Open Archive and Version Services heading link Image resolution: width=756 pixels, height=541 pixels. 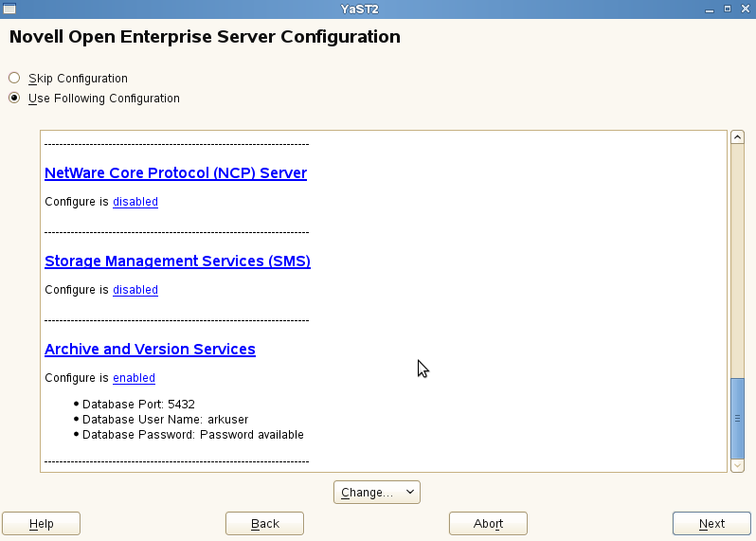[150, 349]
